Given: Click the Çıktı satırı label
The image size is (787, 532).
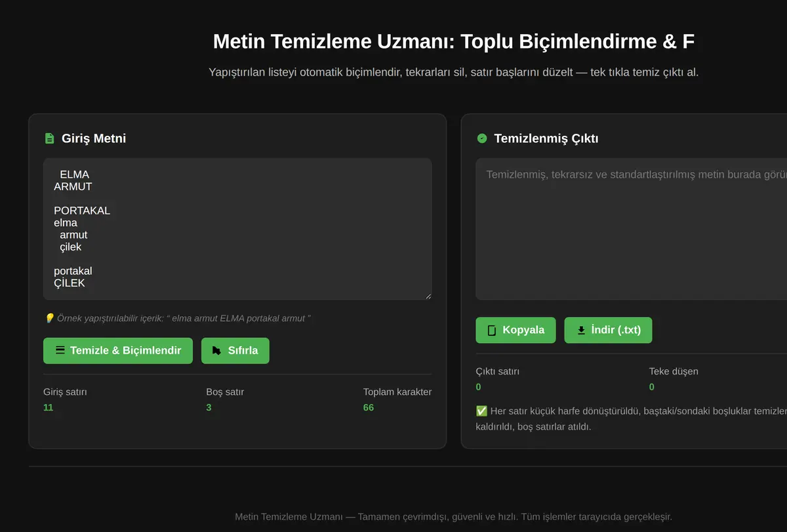Looking at the screenshot, I should (x=498, y=371).
